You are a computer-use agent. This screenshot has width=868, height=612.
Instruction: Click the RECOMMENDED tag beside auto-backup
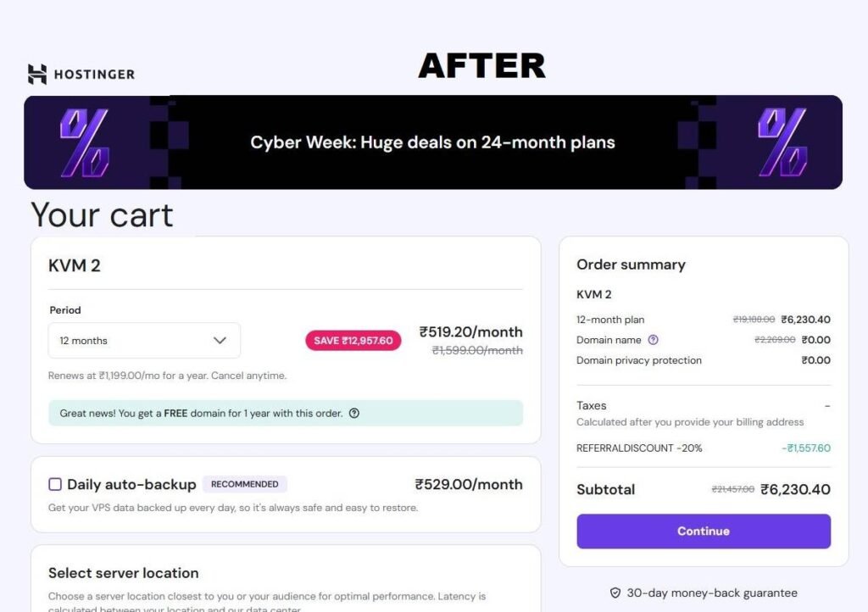pyautogui.click(x=244, y=484)
